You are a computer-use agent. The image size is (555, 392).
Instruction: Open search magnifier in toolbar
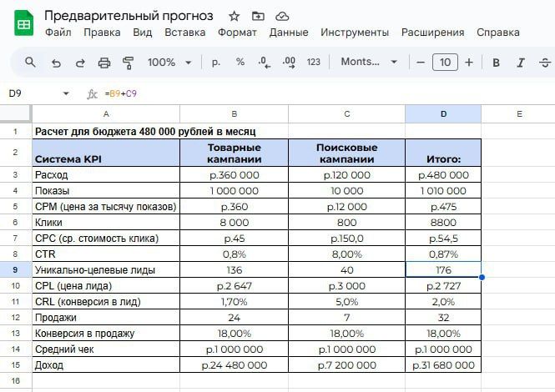pyautogui.click(x=30, y=63)
